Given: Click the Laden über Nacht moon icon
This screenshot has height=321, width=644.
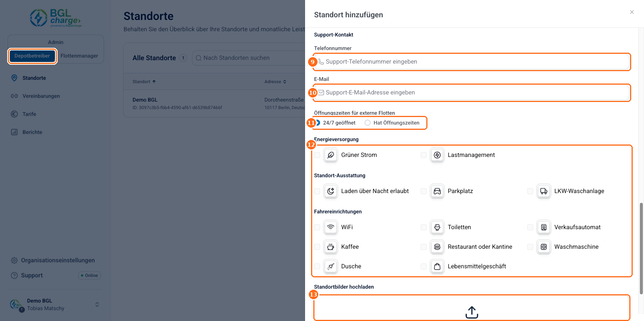Looking at the screenshot, I should [331, 191].
